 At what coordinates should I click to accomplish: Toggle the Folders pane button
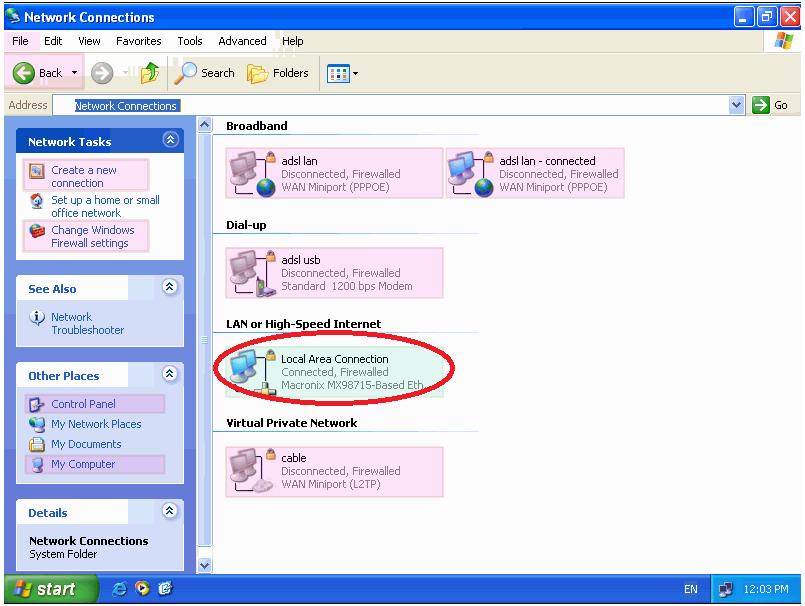point(278,73)
